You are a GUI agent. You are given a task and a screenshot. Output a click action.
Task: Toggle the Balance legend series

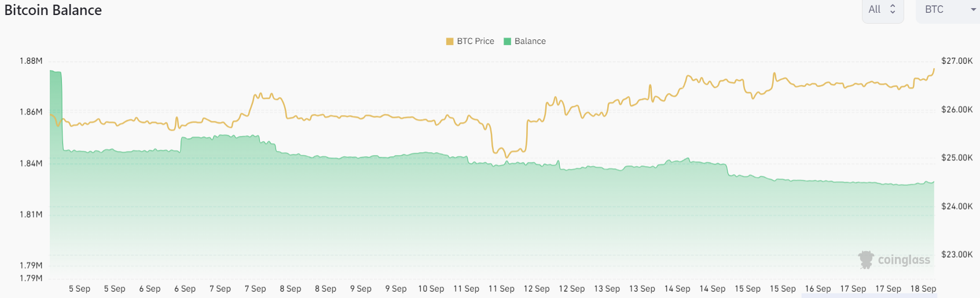[530, 41]
